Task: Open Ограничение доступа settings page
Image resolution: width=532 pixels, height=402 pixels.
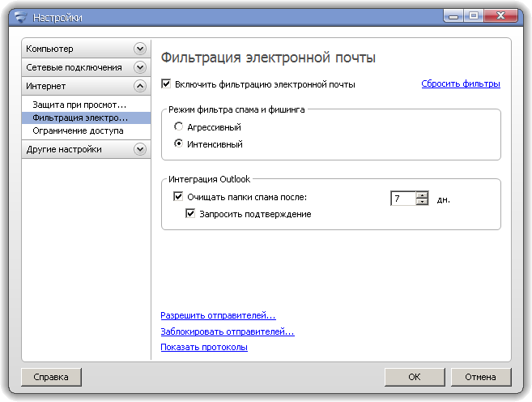Action: click(x=86, y=130)
